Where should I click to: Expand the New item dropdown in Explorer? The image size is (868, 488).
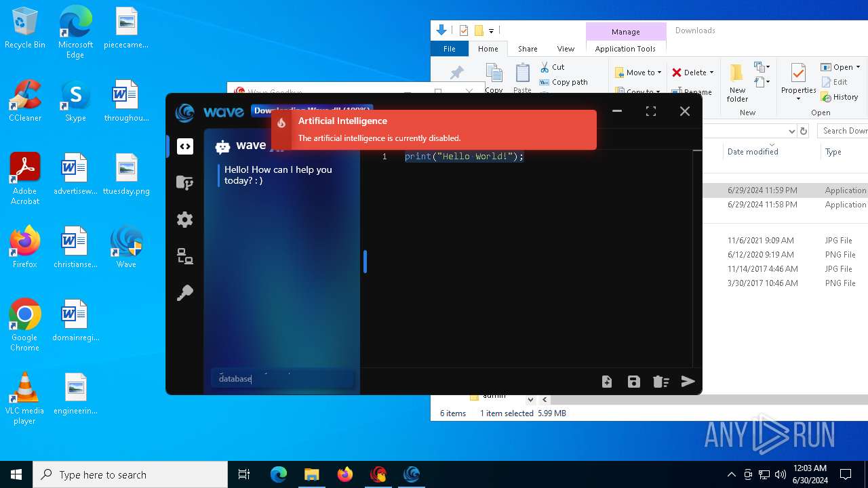click(762, 67)
